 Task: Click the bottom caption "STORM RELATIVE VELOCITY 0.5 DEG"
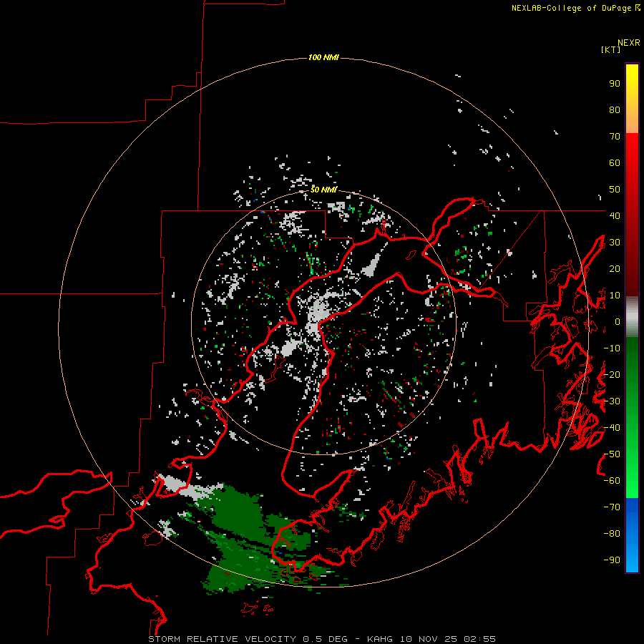click(248, 639)
